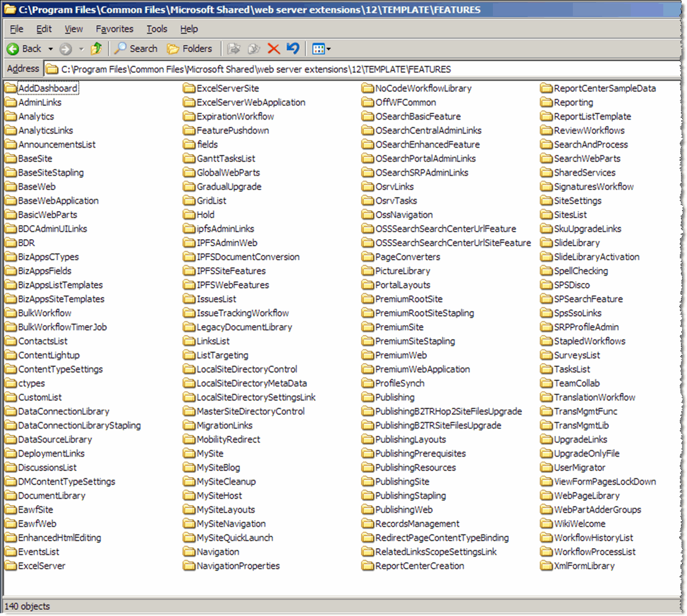
Task: Click the Move To toolbar icon
Action: coord(234,49)
